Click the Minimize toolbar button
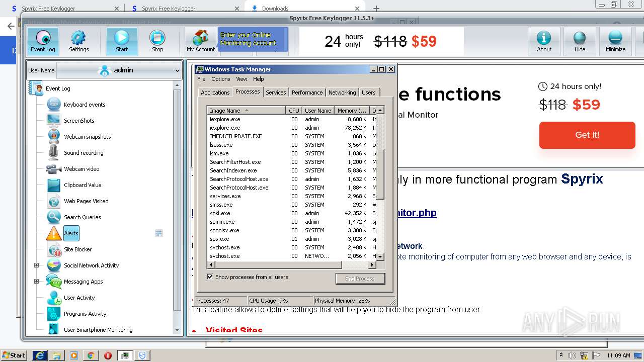644x362 pixels. 615,41
